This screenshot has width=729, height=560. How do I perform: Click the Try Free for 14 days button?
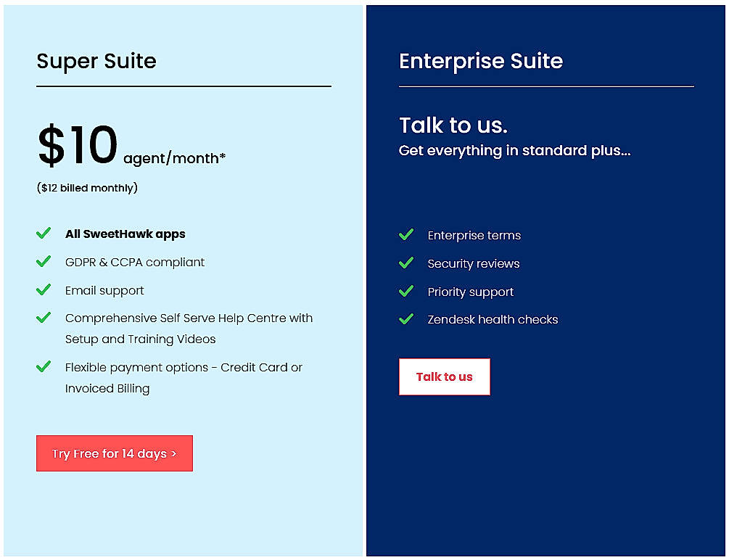[x=114, y=453]
